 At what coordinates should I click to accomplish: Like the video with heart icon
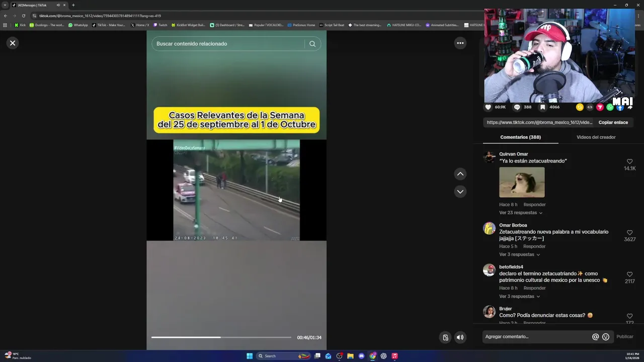pyautogui.click(x=488, y=107)
